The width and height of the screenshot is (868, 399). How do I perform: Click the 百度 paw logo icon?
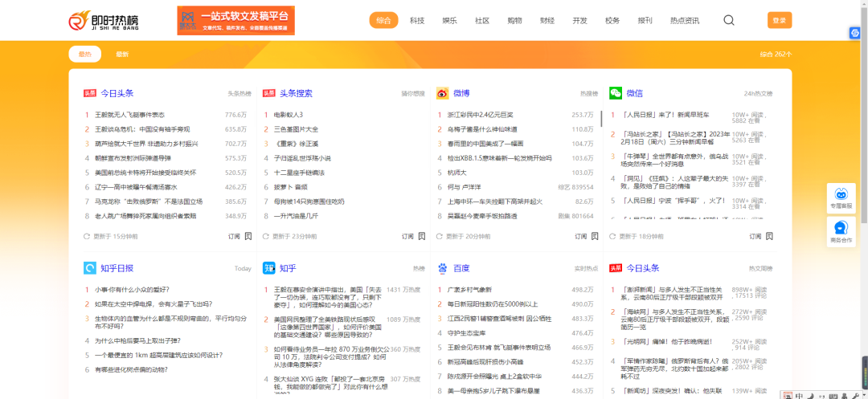pyautogui.click(x=442, y=268)
